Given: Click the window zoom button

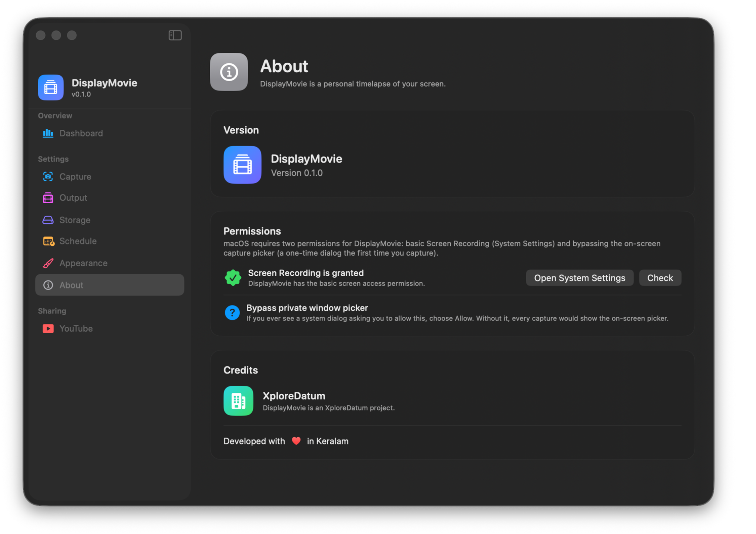Looking at the screenshot, I should (x=72, y=35).
